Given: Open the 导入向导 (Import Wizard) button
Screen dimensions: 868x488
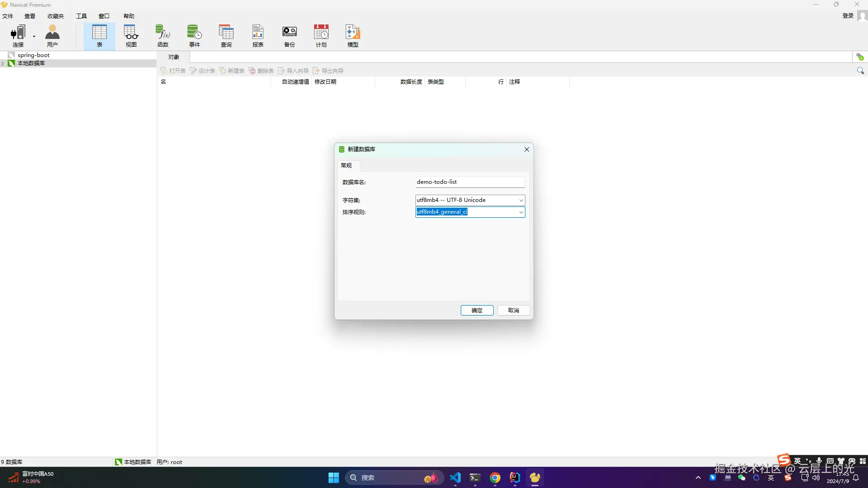Looking at the screenshot, I should 293,71.
